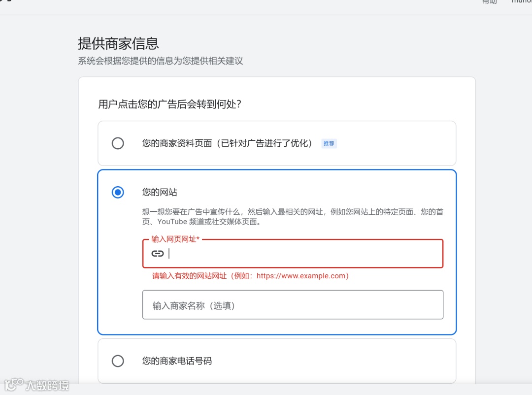532x395 pixels.
Task: Click the 输入网页网址* floating field label
Action: click(175, 239)
